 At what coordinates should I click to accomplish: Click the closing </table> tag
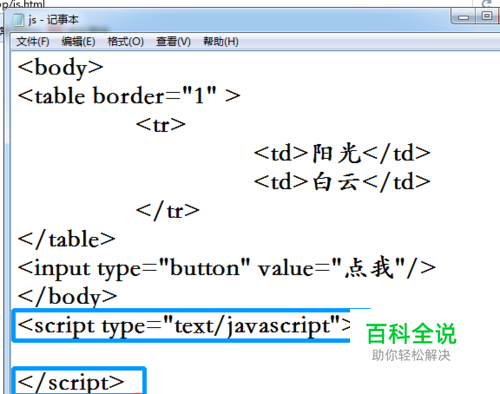point(66,239)
